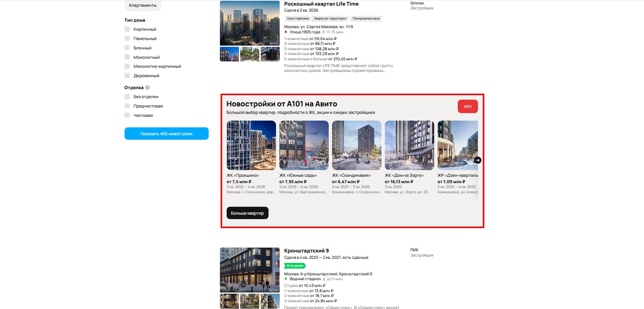Click the Sminex developer link
Screen dimensions: 644x309
pyautogui.click(x=417, y=3)
